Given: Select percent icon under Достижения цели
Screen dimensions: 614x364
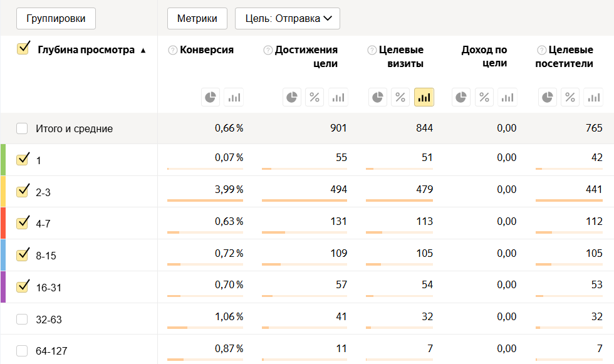Looking at the screenshot, I should [x=315, y=97].
